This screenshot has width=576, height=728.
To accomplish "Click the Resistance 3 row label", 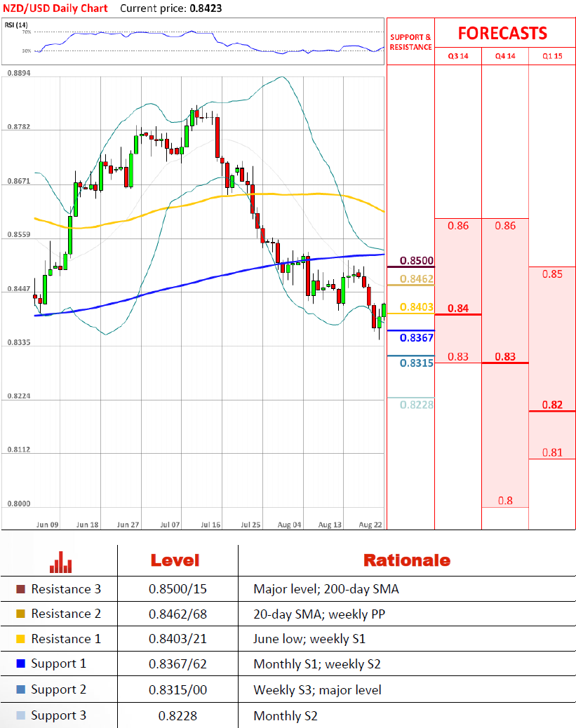I will click(66, 589).
